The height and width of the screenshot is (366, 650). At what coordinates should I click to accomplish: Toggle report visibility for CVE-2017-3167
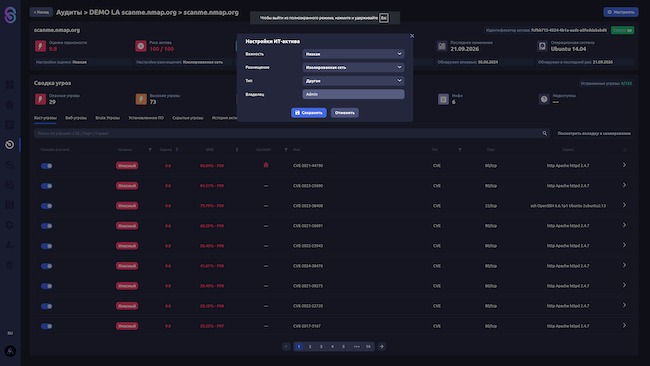(46, 326)
